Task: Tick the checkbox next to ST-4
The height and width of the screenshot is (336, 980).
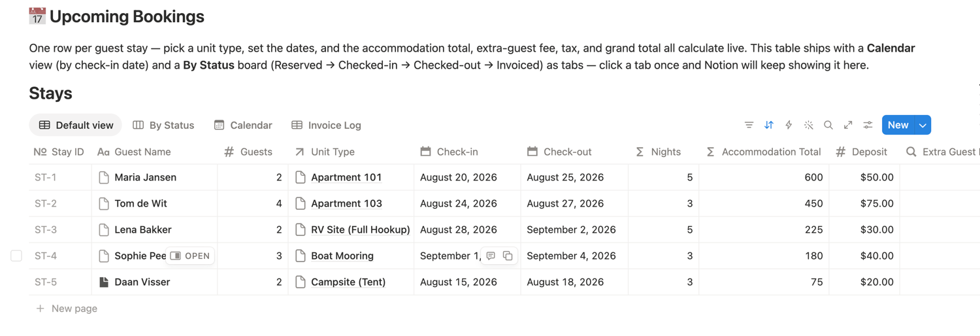Action: (16, 256)
